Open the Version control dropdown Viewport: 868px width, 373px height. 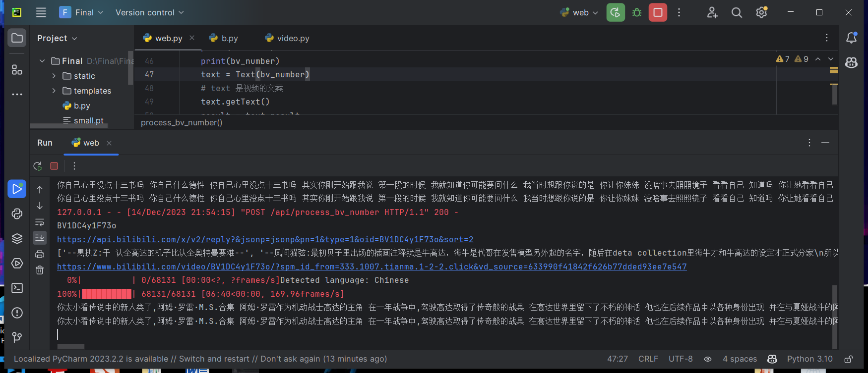[x=149, y=12]
